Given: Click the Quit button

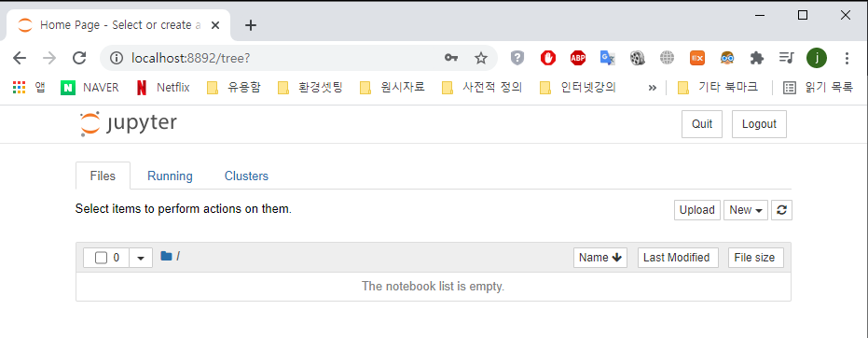Looking at the screenshot, I should point(702,124).
